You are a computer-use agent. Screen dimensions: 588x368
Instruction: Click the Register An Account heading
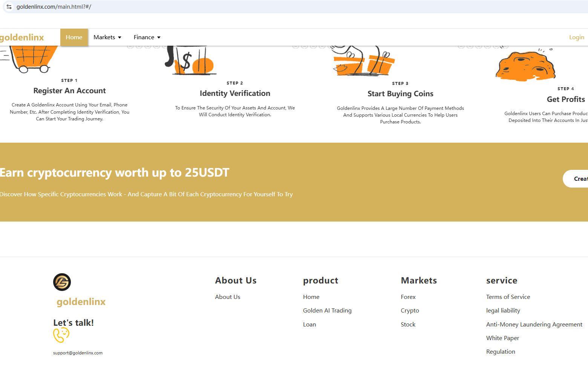click(x=70, y=91)
